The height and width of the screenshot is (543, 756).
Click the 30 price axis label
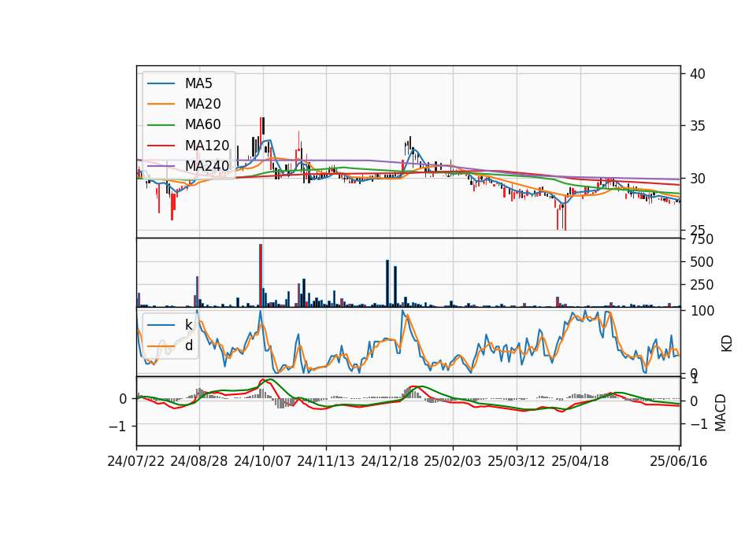pos(697,179)
